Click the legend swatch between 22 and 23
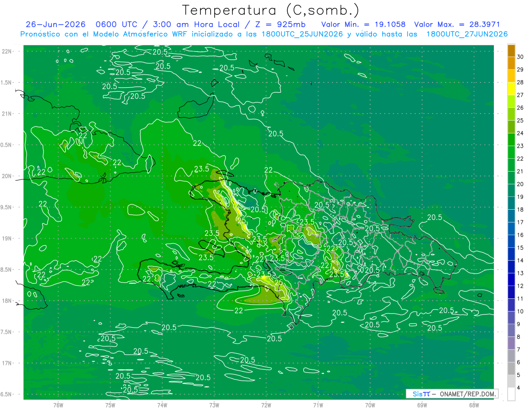Viewport: 532px width, 411px height. coord(511,153)
